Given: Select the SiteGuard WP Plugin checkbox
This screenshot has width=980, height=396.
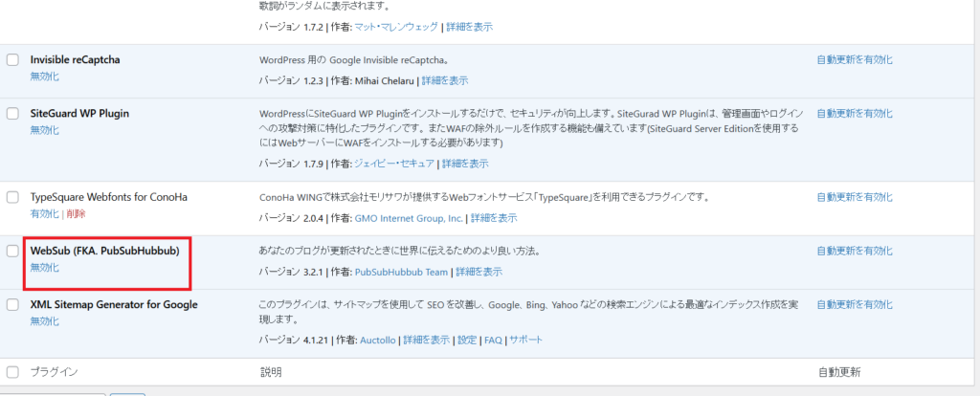Looking at the screenshot, I should [x=12, y=114].
